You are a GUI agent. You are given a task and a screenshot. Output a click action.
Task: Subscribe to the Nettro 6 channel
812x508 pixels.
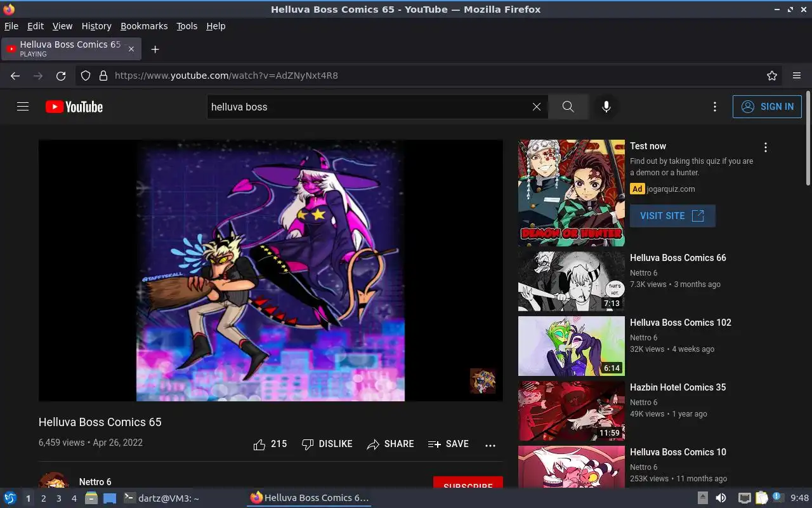pyautogui.click(x=468, y=483)
